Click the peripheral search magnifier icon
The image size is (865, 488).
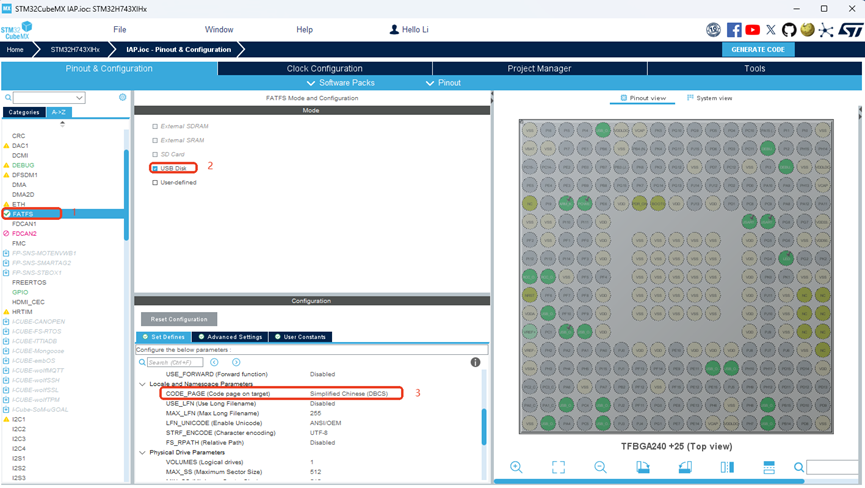[x=8, y=98]
